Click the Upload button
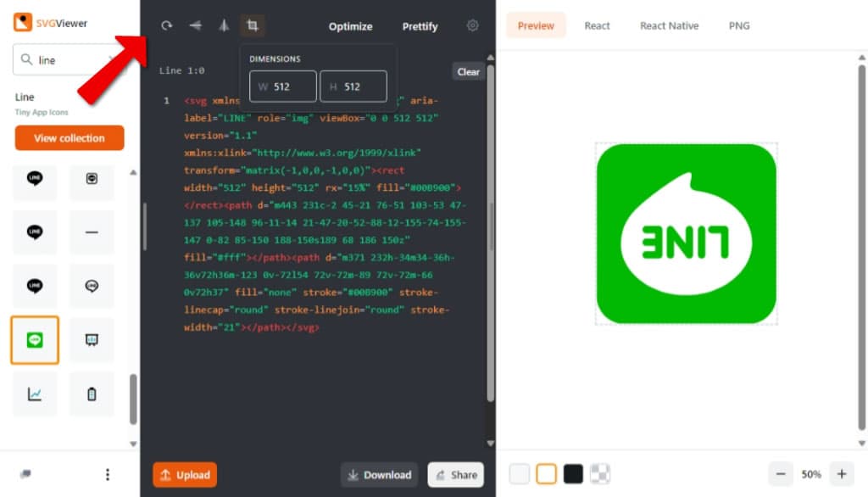The height and width of the screenshot is (497, 868). 185,475
